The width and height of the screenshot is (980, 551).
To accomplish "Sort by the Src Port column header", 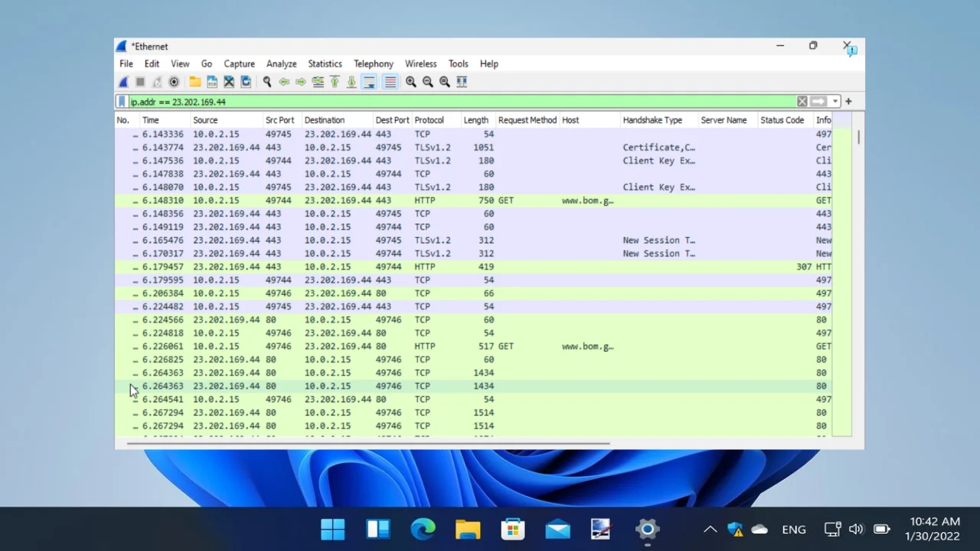I will (x=282, y=120).
